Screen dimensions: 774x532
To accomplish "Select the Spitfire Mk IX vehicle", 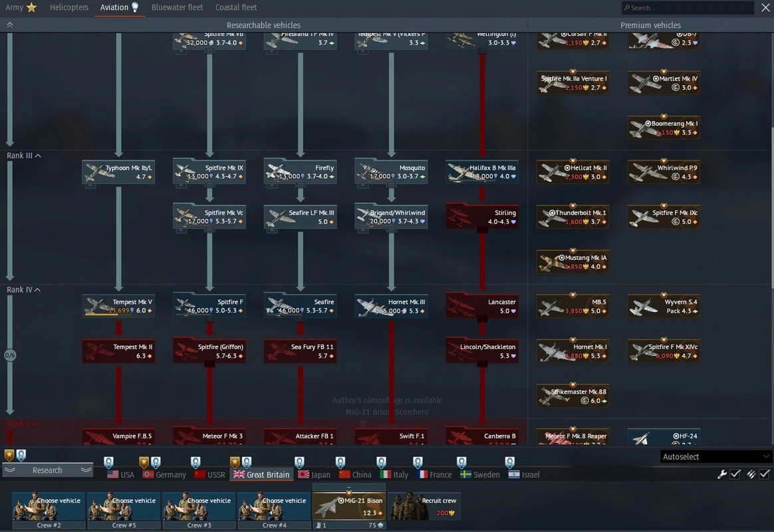I will point(209,172).
